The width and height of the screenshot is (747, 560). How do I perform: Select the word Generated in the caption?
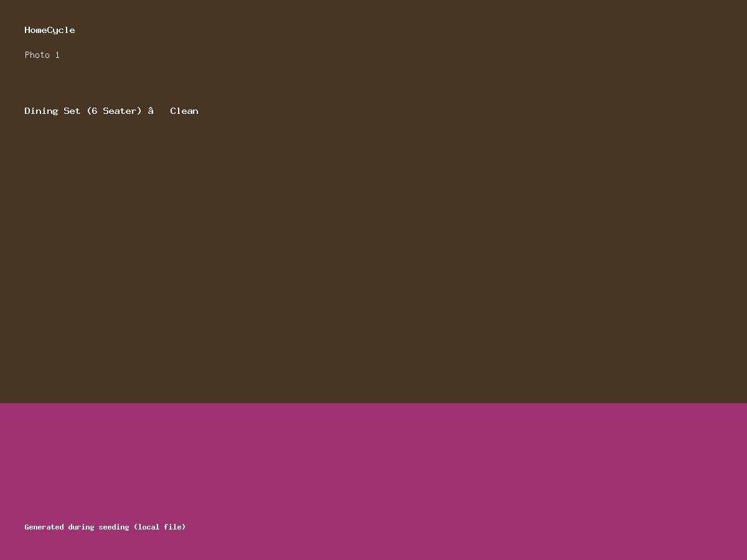pos(44,527)
